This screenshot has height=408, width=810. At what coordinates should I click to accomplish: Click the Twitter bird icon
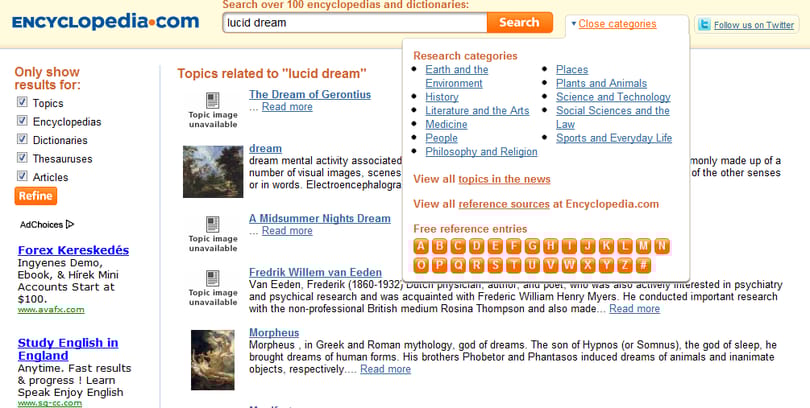point(704,24)
